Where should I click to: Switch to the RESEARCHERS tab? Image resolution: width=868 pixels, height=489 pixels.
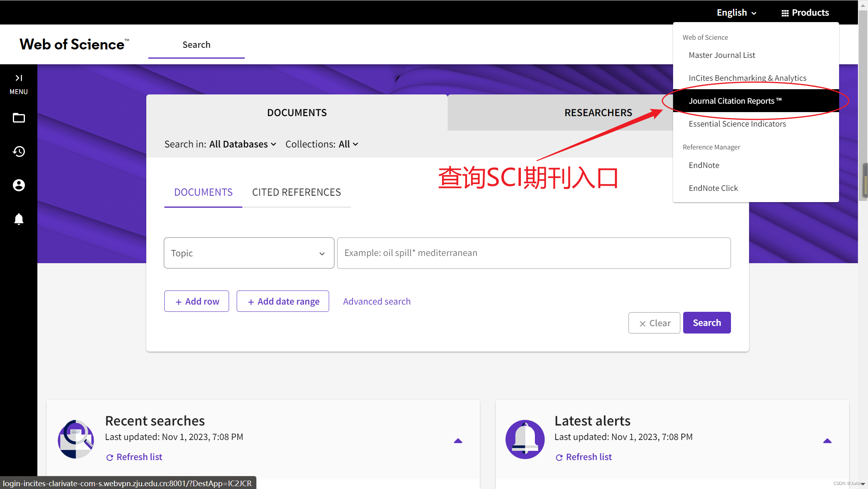coord(598,113)
